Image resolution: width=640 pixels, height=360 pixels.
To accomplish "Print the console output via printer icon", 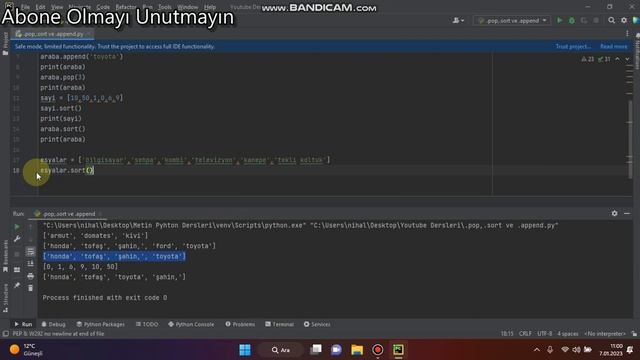I will (x=31, y=276).
